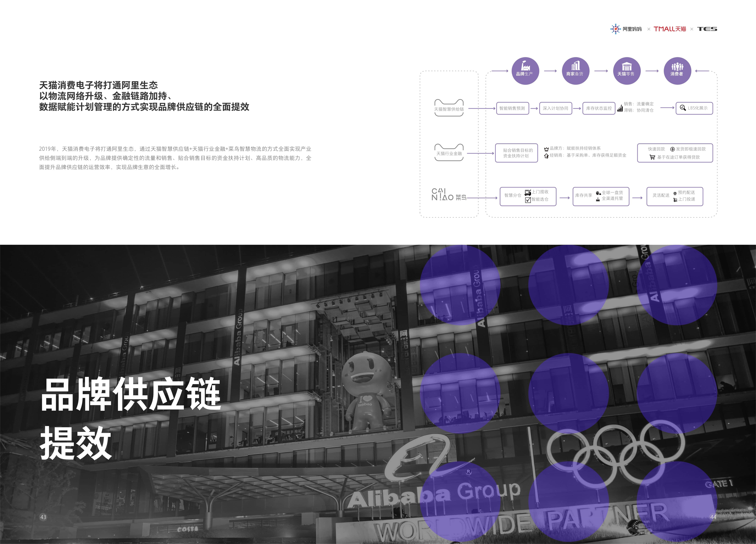Select the 商家备货 building circle icon
Screen dimensions: 756x544
point(576,71)
